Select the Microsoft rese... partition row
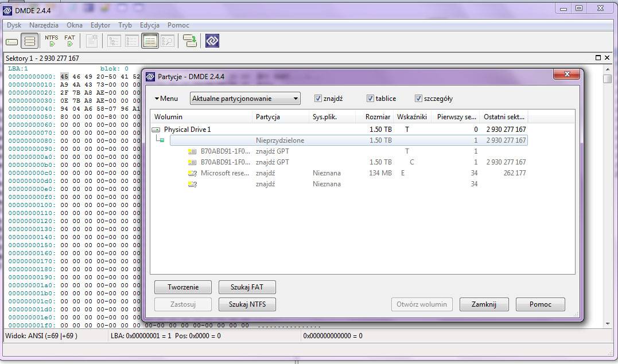The width and height of the screenshot is (618, 364). click(357, 173)
